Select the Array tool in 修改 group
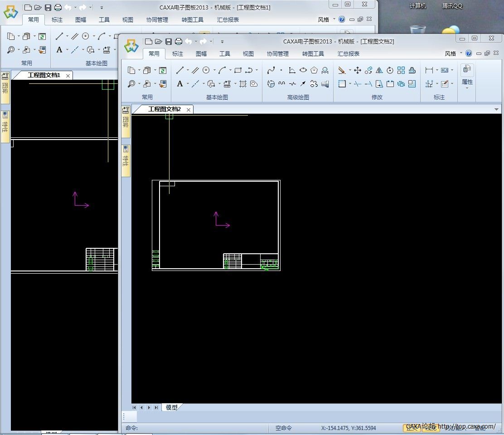504x435 pixels. [x=401, y=70]
